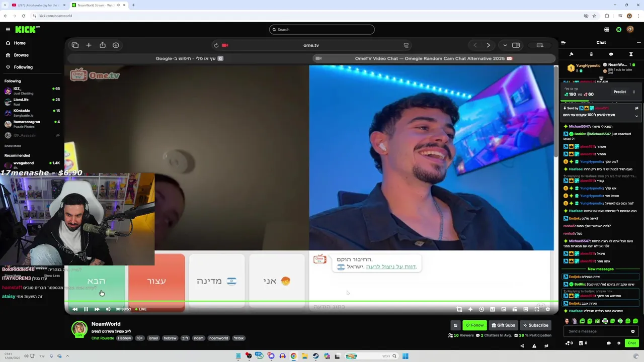Click the clip crop icon in the player
The image size is (644, 362).
point(459,309)
